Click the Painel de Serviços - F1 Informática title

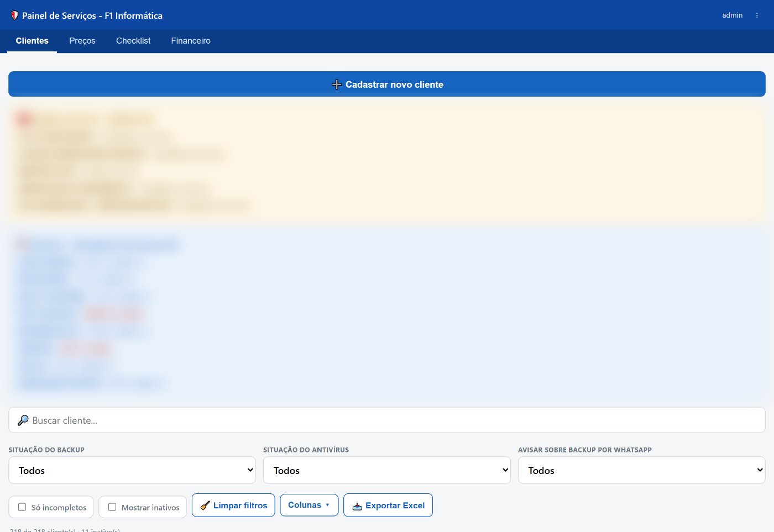click(x=92, y=15)
